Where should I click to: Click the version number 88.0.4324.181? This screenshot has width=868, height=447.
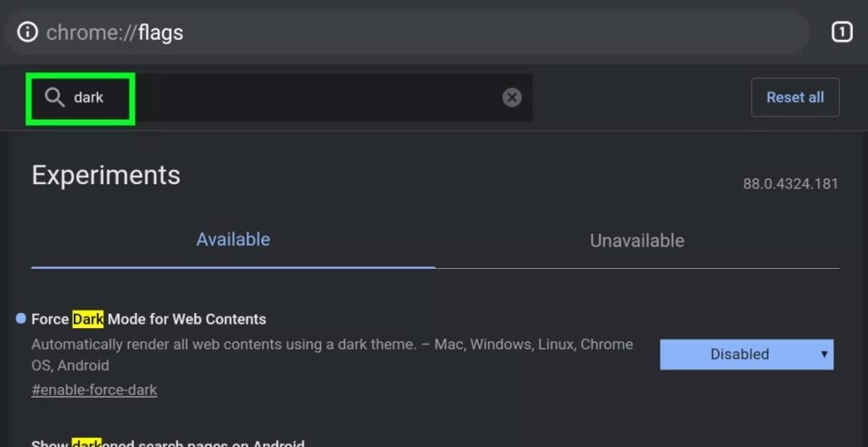[x=791, y=184]
